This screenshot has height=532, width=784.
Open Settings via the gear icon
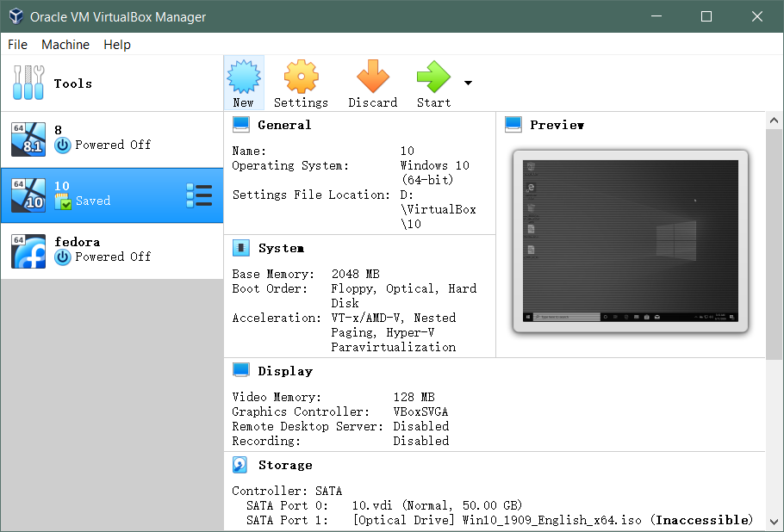coord(301,77)
